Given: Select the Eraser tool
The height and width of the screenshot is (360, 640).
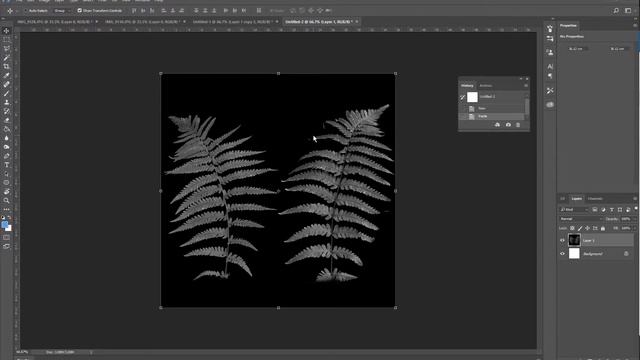Looking at the screenshot, I should click(x=7, y=120).
